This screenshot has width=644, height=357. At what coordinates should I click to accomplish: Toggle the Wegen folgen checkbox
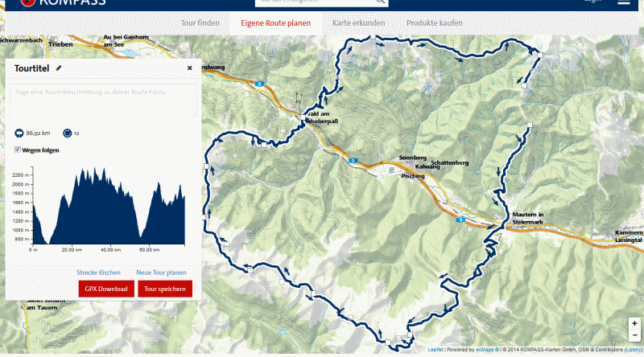coord(18,150)
